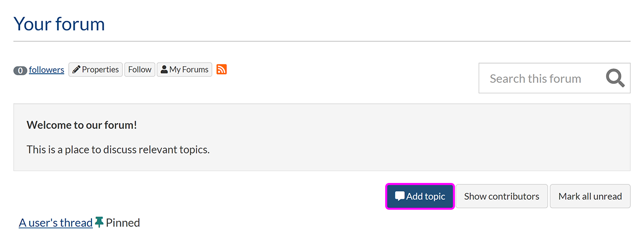Click the follower count badge showing 0
644x235 pixels.
[20, 70]
